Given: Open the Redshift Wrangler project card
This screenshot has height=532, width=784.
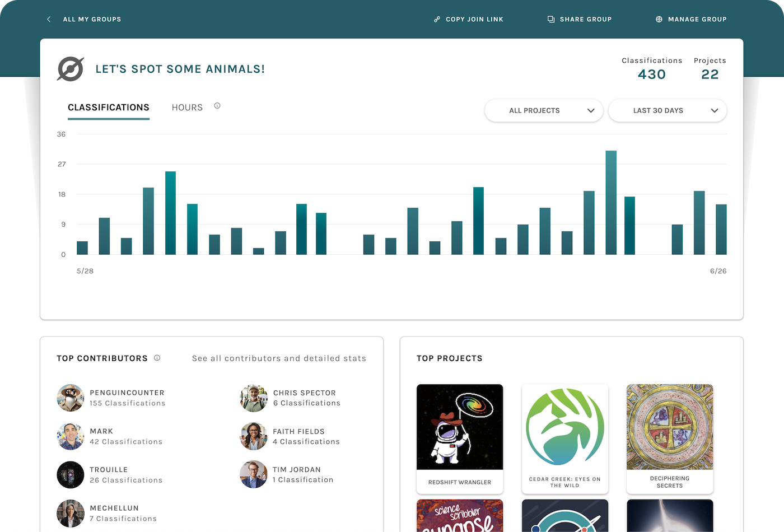Looking at the screenshot, I should pyautogui.click(x=459, y=438).
